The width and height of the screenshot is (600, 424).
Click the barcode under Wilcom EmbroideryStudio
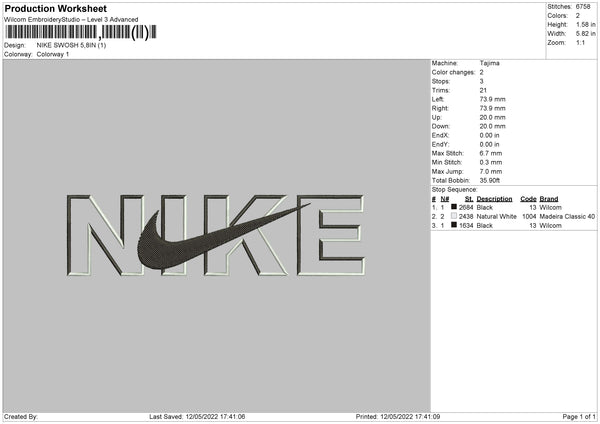[x=81, y=32]
